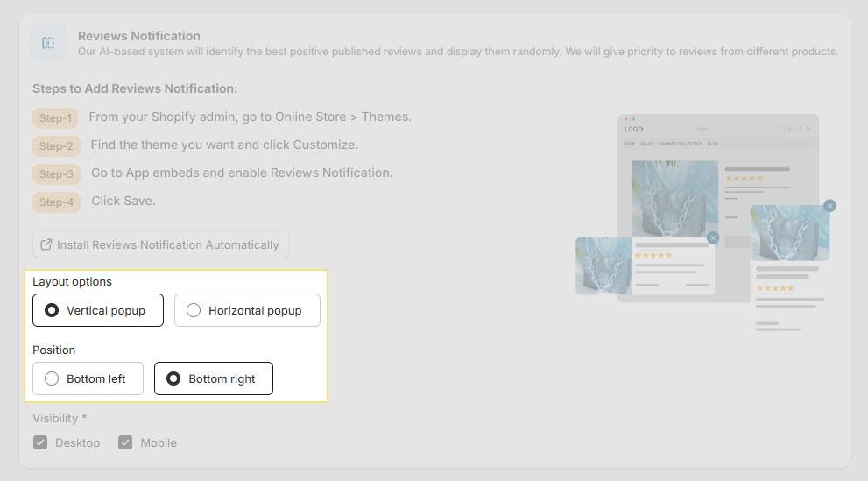The height and width of the screenshot is (481, 868).
Task: Click the Step-4 badge
Action: tap(56, 202)
